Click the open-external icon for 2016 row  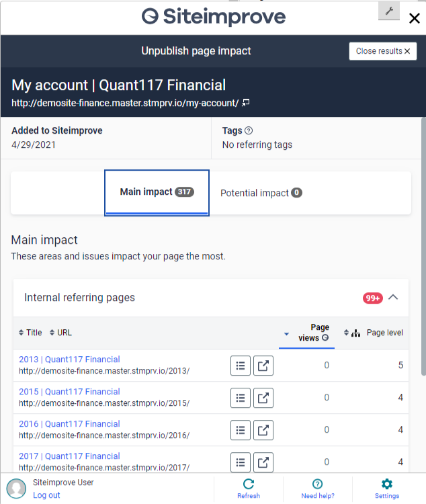coord(263,430)
